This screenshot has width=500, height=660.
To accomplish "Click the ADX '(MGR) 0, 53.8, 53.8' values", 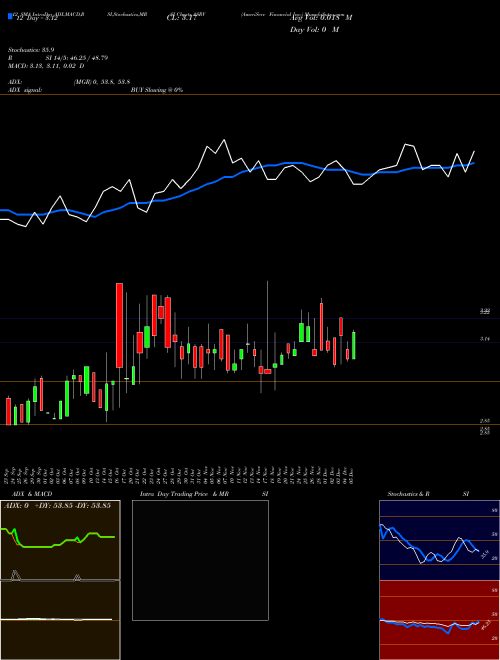I will [x=101, y=82].
